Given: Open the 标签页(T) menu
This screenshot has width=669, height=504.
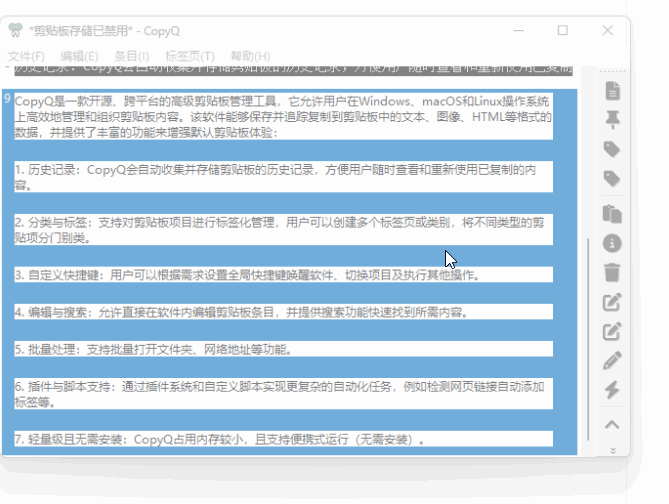Looking at the screenshot, I should [190, 56].
